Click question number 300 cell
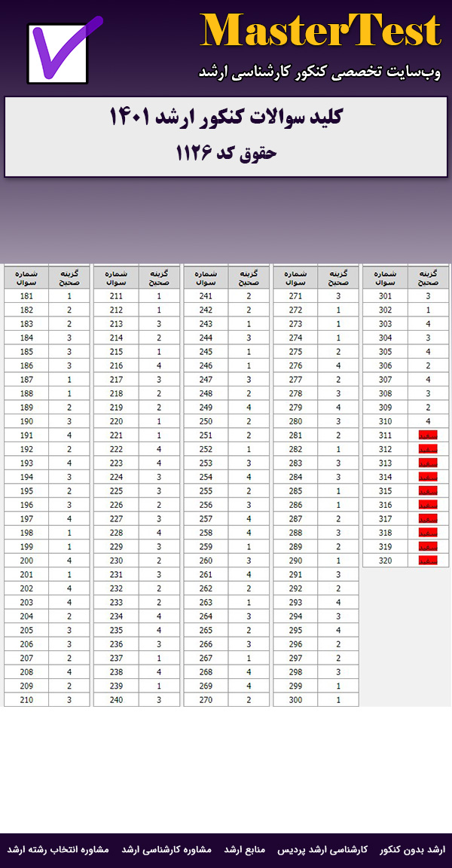This screenshot has height=868, width=452. [295, 700]
